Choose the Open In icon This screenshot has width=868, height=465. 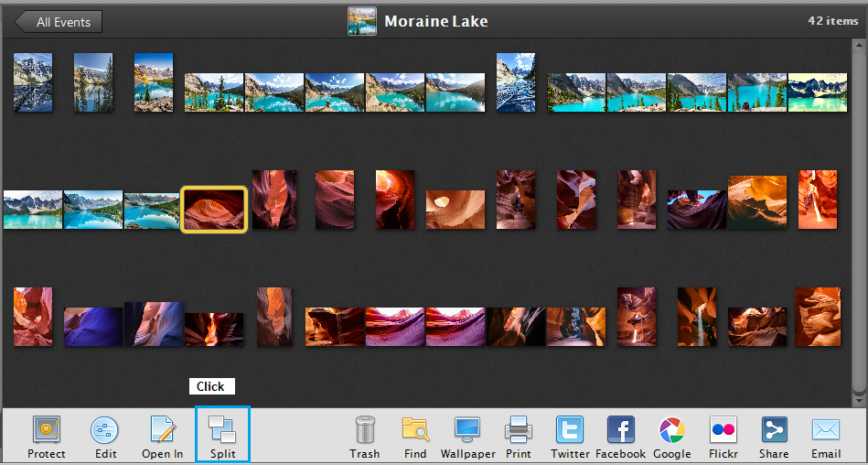pyautogui.click(x=164, y=430)
